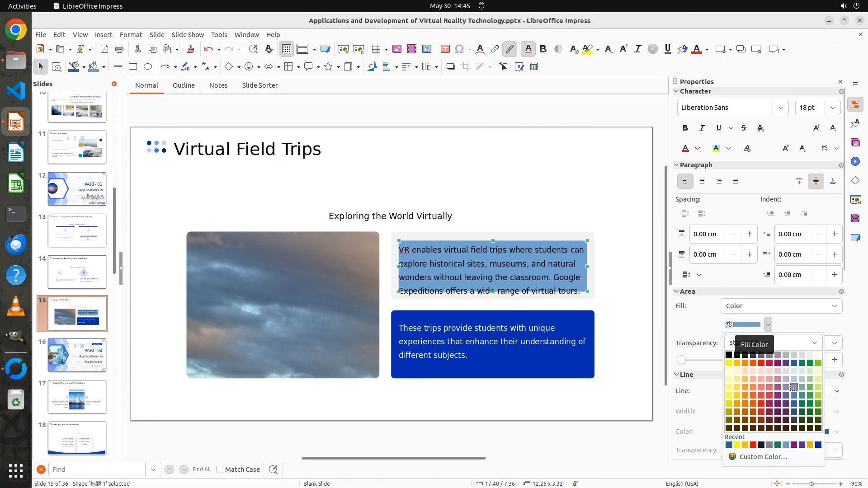Select the Ellipse drawing tool
This screenshot has height=488, width=868.
click(148, 67)
